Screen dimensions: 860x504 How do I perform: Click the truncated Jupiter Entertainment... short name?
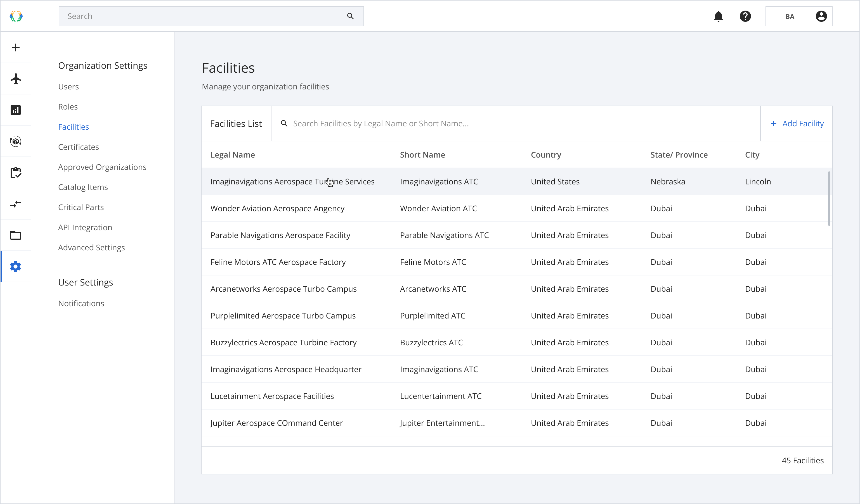click(442, 423)
